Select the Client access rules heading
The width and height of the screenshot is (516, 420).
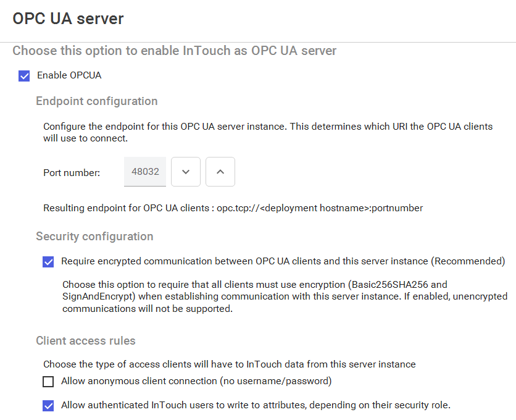coord(86,340)
